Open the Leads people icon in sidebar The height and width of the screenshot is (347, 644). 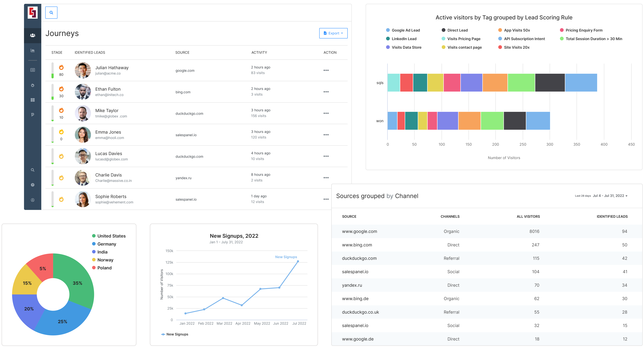point(32,35)
